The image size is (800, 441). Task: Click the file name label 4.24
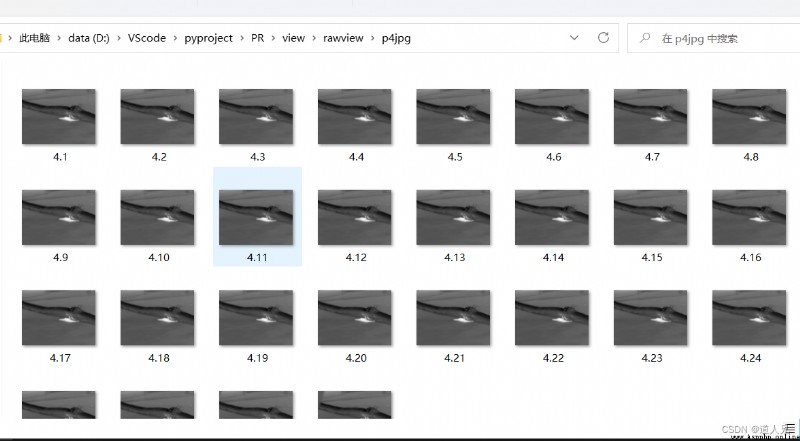click(x=751, y=358)
